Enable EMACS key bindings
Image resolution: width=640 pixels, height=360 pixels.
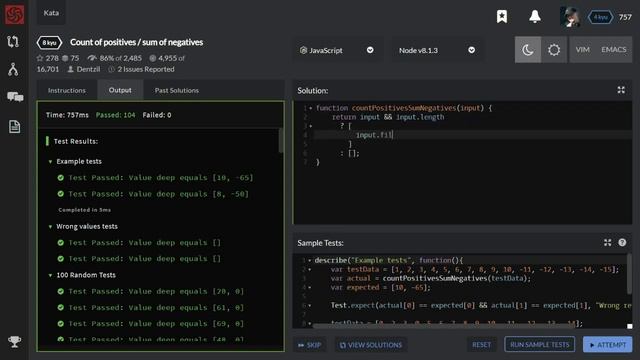(x=613, y=49)
